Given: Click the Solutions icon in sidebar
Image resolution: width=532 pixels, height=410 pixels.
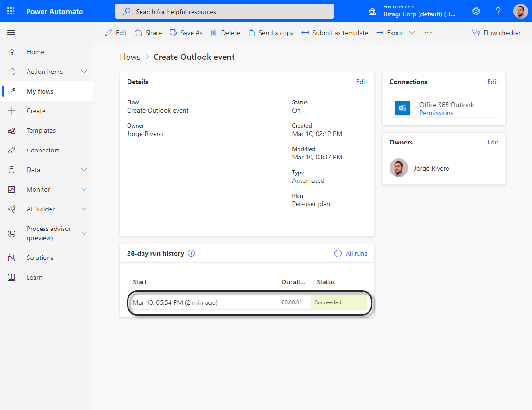Looking at the screenshot, I should 12,258.
